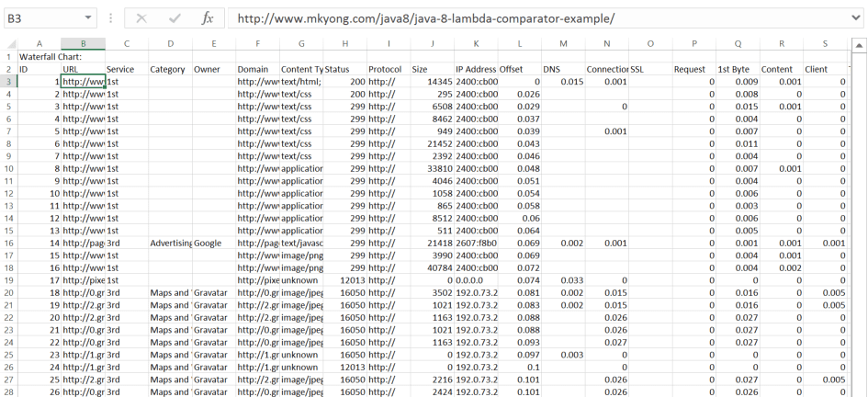The height and width of the screenshot is (397, 868).
Task: Click the '1st Byte' header cell
Action: 738,69
